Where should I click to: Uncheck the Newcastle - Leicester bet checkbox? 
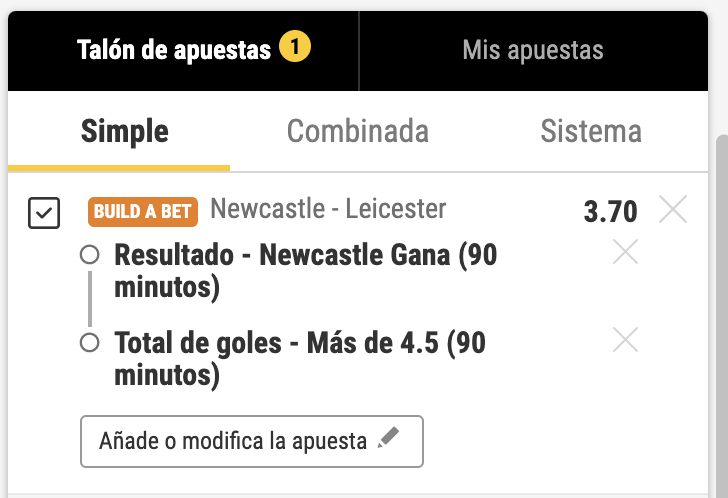point(44,213)
